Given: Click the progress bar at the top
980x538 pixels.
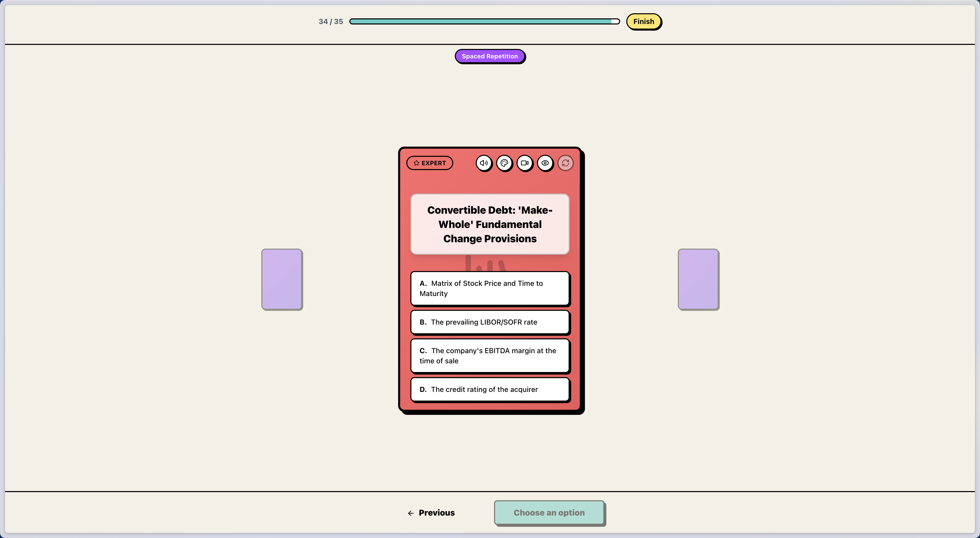Looking at the screenshot, I should click(x=484, y=22).
